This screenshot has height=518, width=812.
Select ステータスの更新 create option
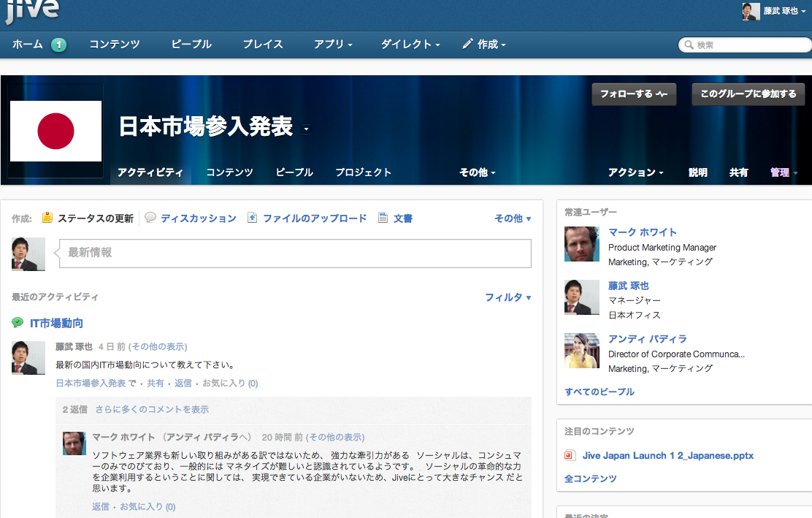95,218
